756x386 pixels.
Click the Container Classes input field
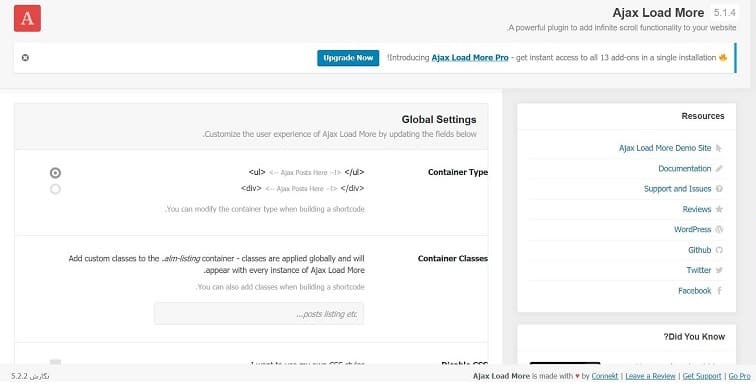(x=259, y=314)
